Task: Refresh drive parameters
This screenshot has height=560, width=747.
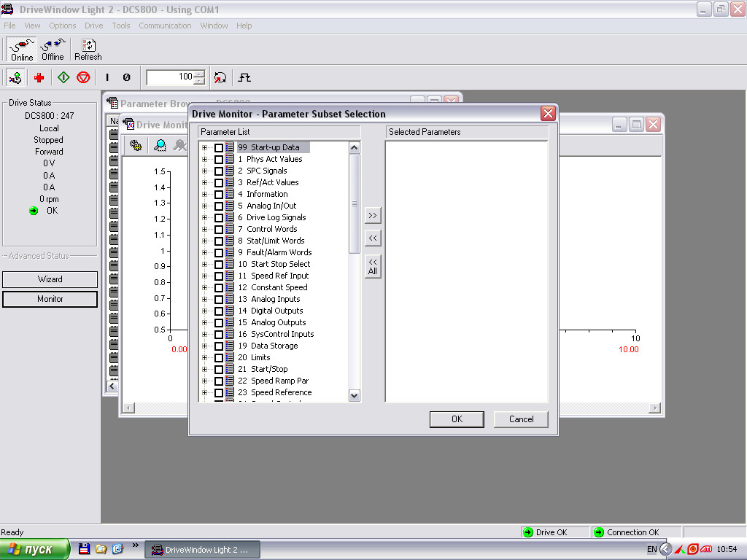Action: point(88,50)
